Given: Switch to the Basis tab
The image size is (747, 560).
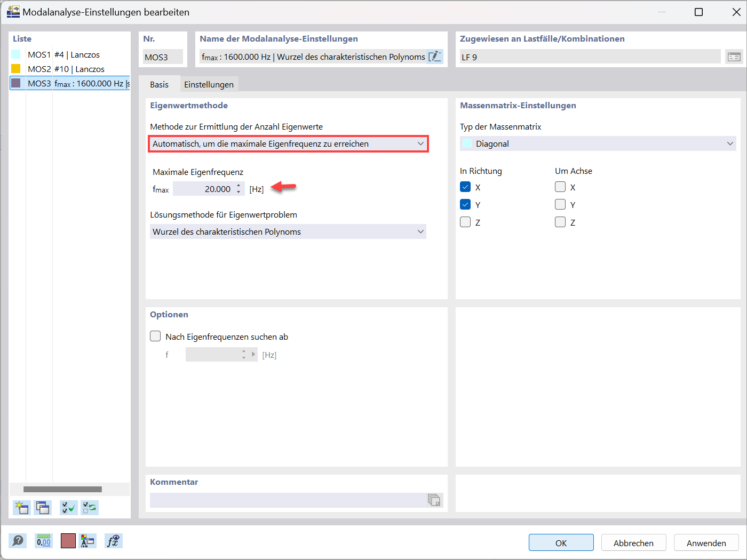Looking at the screenshot, I should pyautogui.click(x=159, y=84).
